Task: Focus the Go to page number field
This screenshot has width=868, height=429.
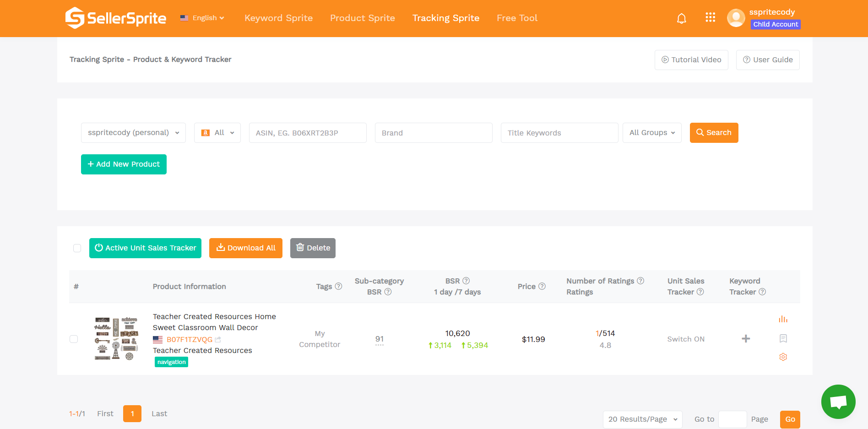Action: pos(732,419)
